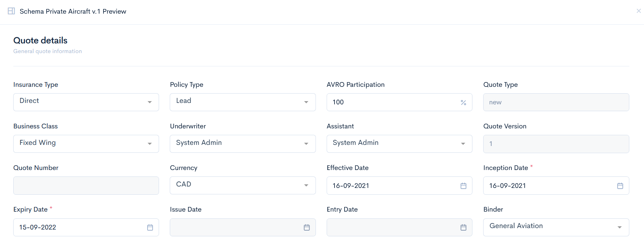644x241 pixels.
Task: Open the Insurance Type dropdown
Action: click(86, 102)
